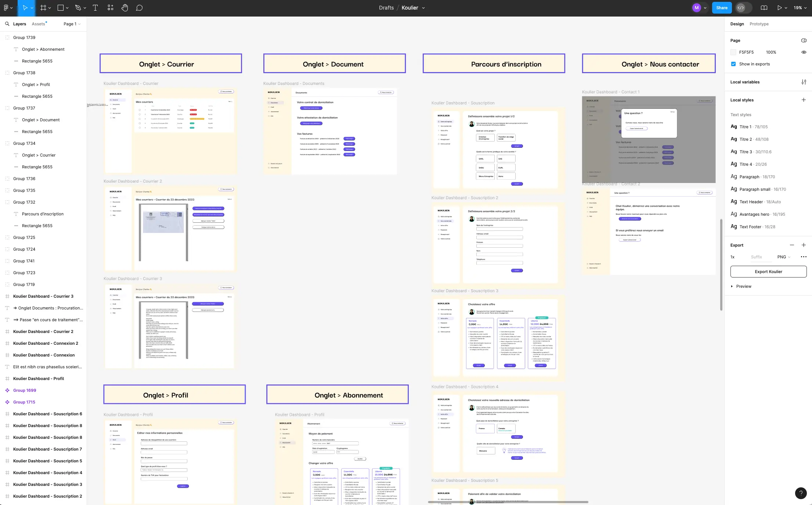Screen dimensions: 812x505
Task: Toggle page background visibility eye
Action: click(x=804, y=52)
